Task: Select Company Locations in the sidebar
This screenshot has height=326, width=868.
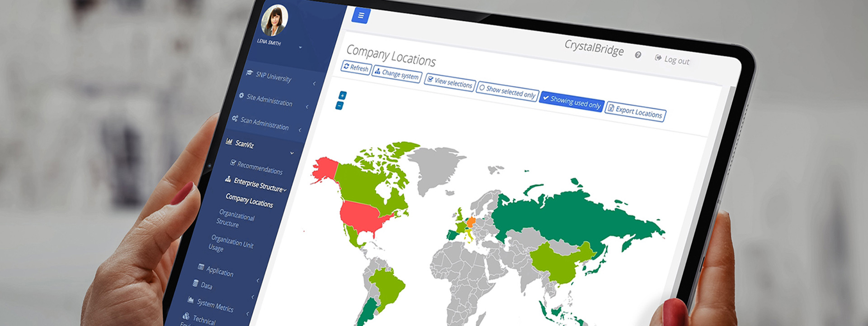Action: [249, 200]
